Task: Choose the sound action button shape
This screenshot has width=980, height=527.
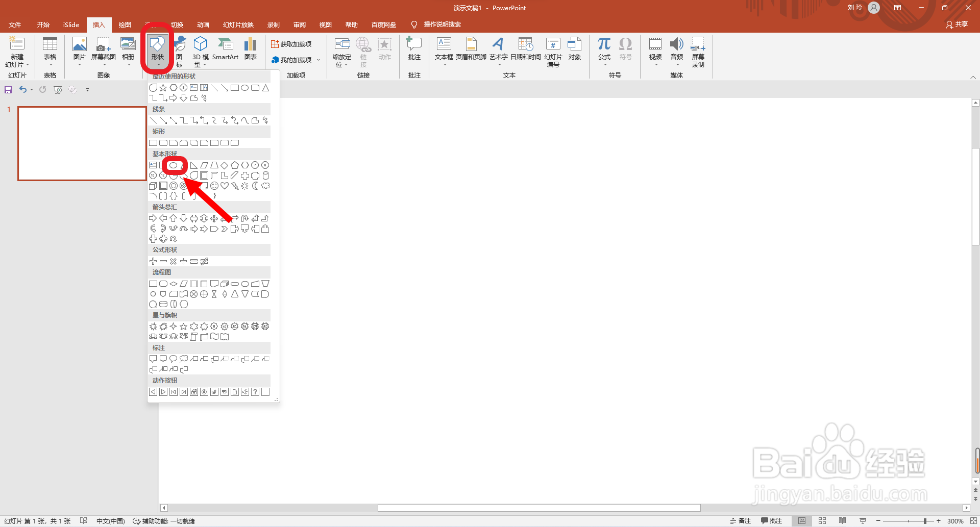Action: [245, 392]
